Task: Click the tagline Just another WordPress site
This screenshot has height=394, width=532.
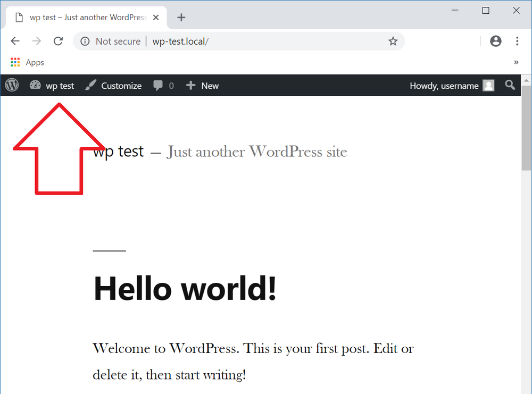Action: [x=257, y=152]
